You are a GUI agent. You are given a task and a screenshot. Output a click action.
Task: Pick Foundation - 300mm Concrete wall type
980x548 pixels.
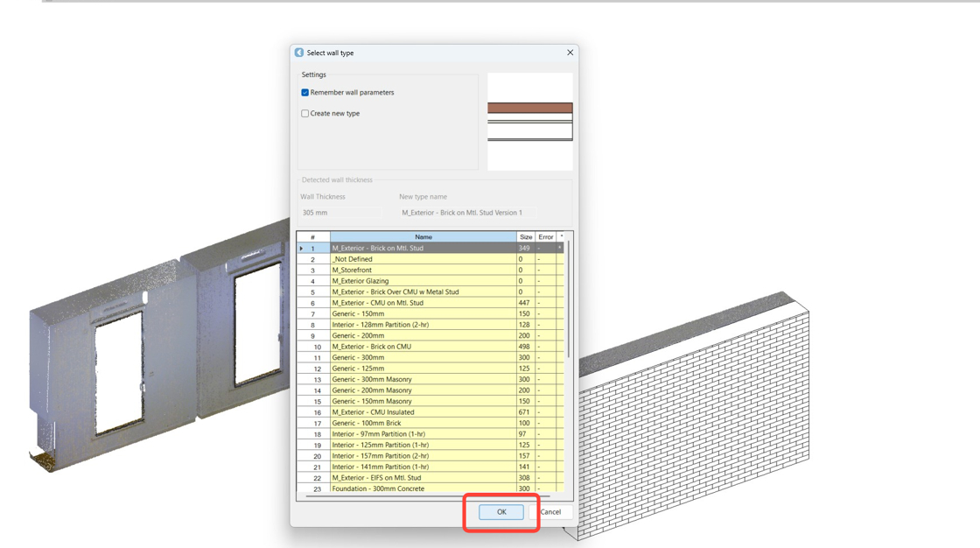coord(423,488)
